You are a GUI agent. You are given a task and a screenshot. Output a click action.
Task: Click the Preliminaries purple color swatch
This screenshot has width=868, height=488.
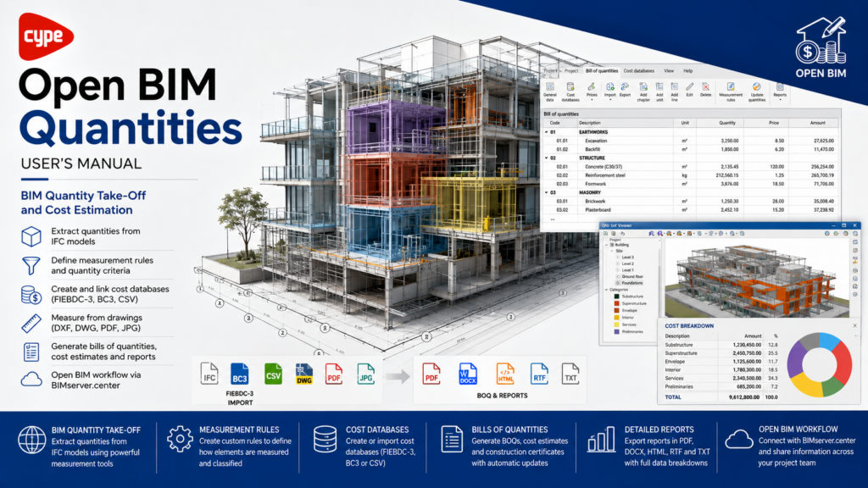pyautogui.click(x=616, y=332)
